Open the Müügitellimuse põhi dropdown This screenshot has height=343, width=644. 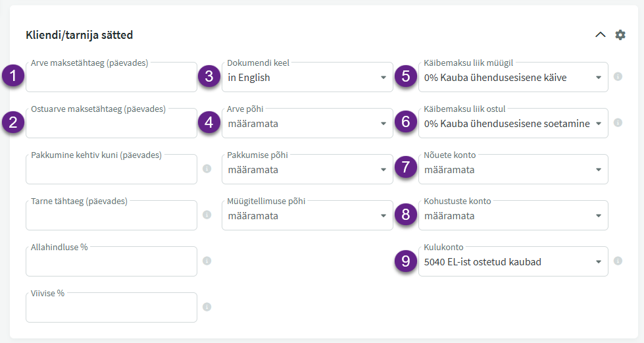[307, 216]
